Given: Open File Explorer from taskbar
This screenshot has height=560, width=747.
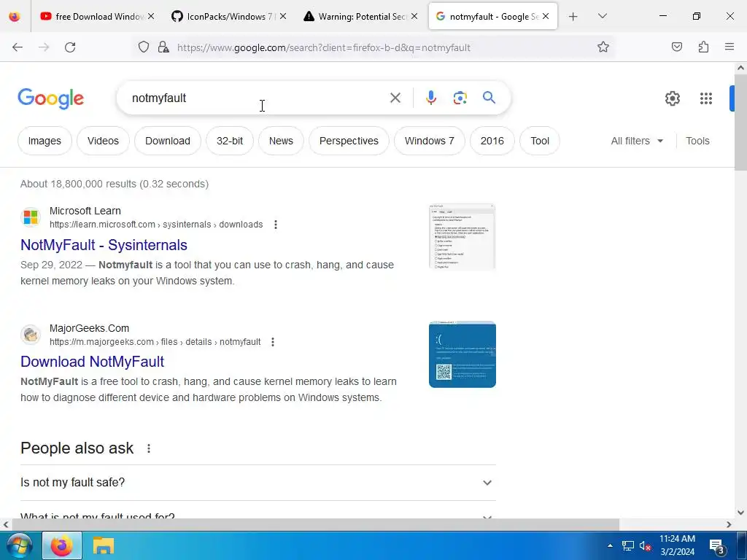Looking at the screenshot, I should click(x=103, y=545).
